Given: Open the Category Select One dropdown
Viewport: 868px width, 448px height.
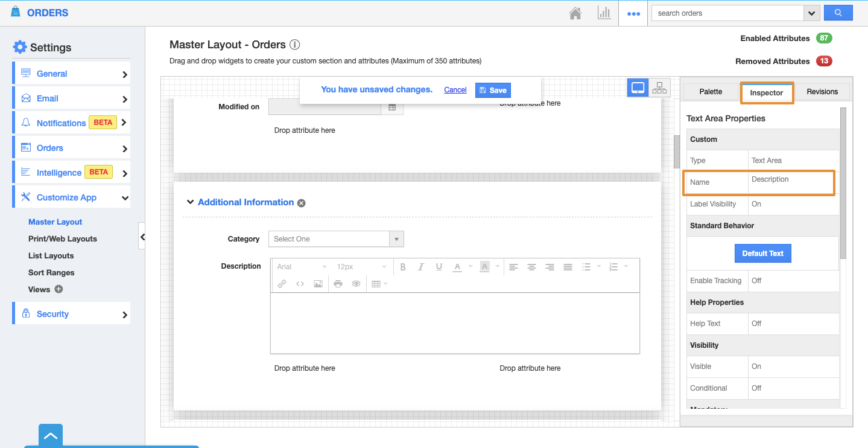Looking at the screenshot, I should (x=336, y=239).
